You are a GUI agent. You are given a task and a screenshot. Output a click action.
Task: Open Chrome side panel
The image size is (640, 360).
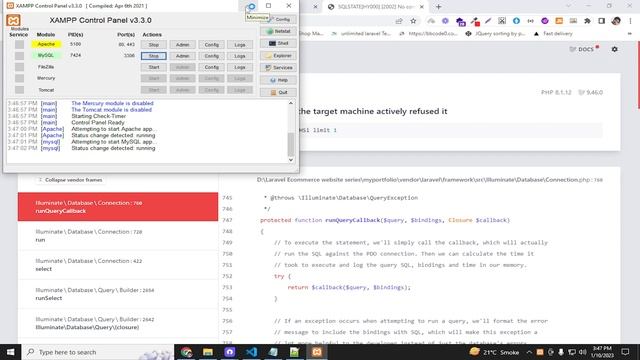601,21
